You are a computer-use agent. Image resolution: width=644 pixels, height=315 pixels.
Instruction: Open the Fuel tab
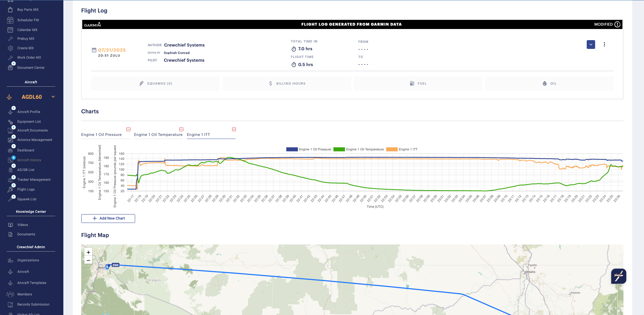418,84
